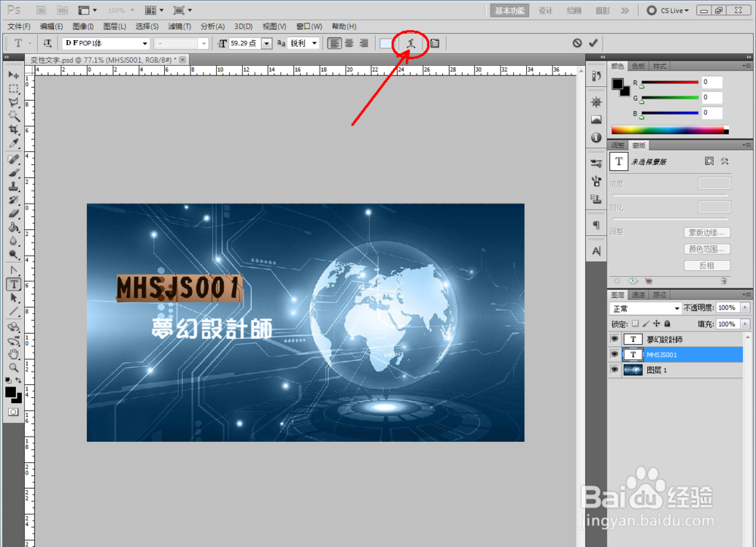Click the 颜色范围... button
Image resolution: width=756 pixels, height=547 pixels.
pos(707,249)
